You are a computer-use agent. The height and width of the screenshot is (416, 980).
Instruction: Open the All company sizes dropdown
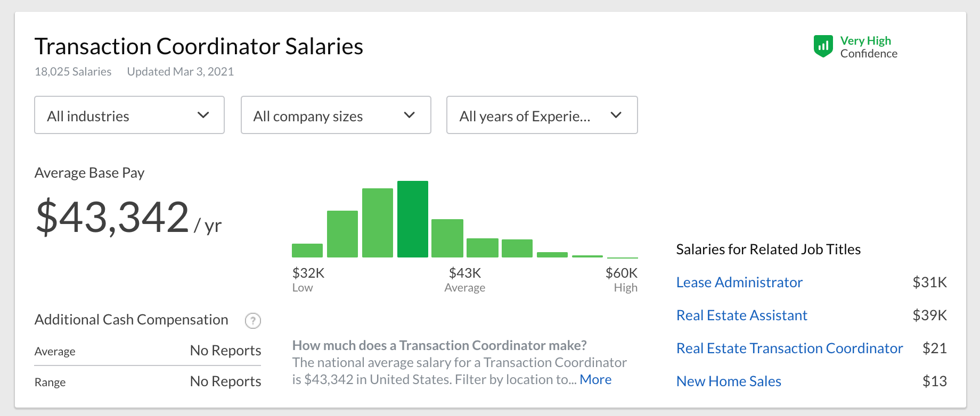336,115
